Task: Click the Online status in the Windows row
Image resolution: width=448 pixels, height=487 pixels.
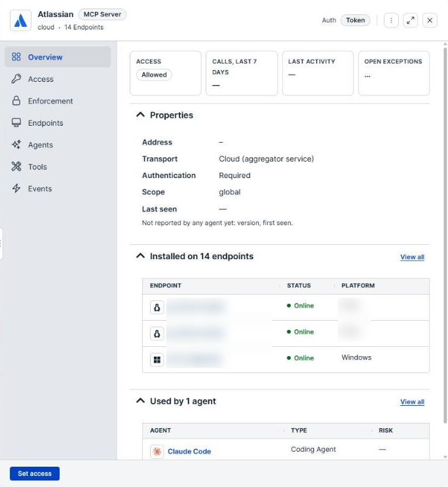Action: 300,358
